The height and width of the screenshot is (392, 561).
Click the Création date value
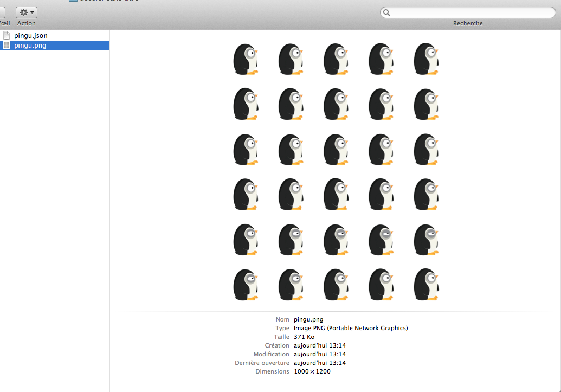click(x=320, y=345)
